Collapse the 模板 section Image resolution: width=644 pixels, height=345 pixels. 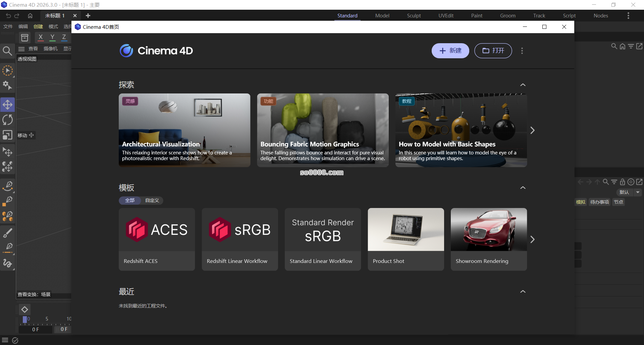click(523, 188)
